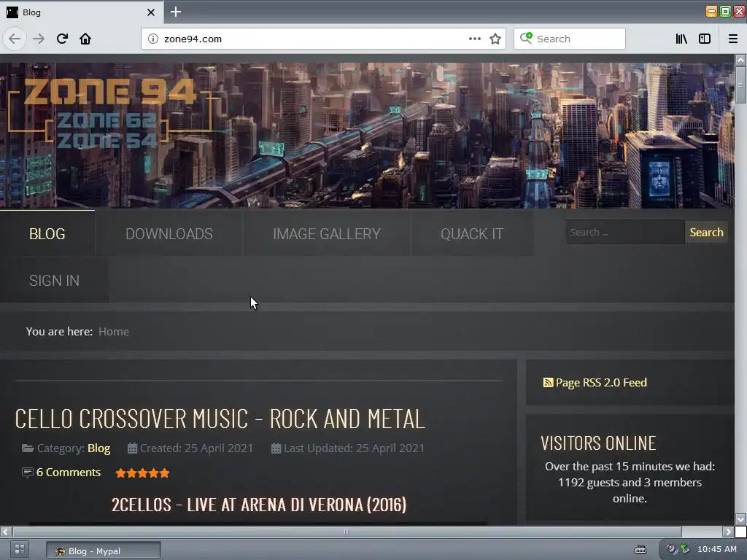747x560 pixels.
Task: Click the search engine magnifier icon
Action: 526,38
